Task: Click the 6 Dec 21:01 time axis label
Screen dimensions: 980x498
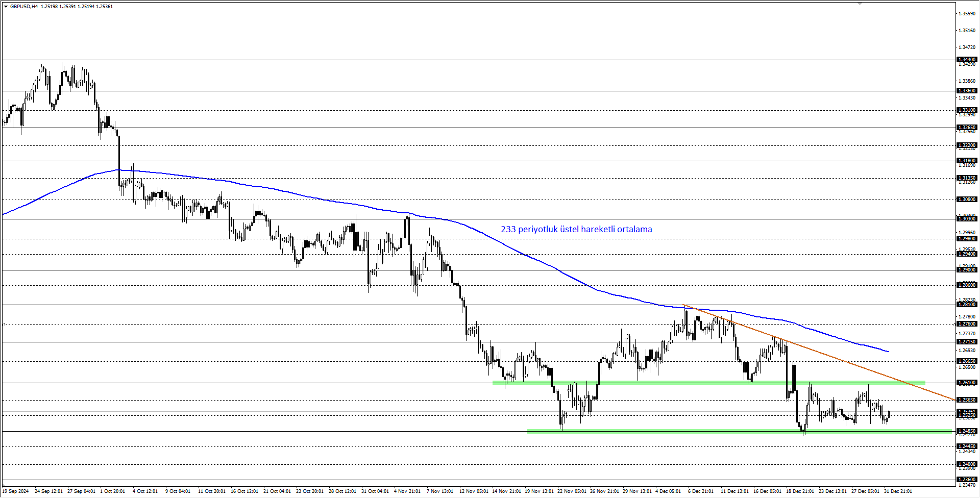Action: [701, 491]
